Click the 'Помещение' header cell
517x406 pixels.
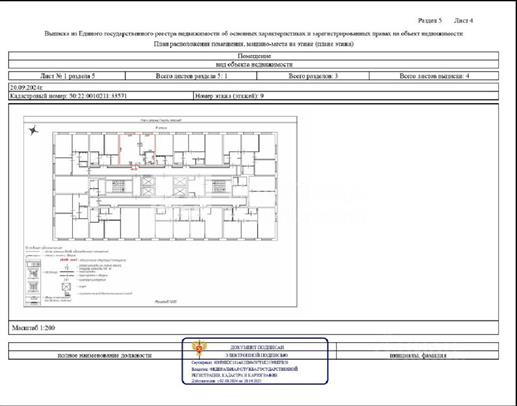pyautogui.click(x=253, y=56)
